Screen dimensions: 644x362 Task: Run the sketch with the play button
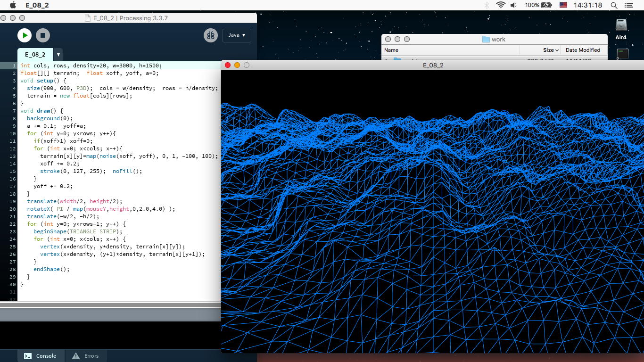click(x=25, y=35)
